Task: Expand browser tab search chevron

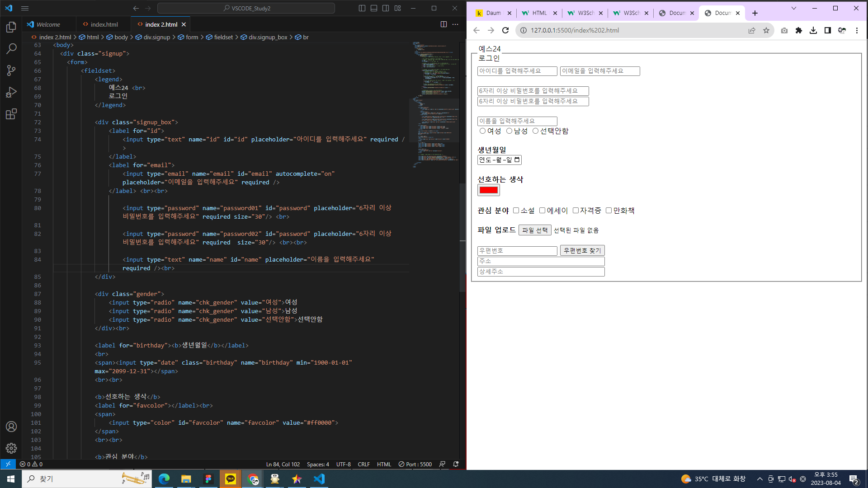Action: [x=793, y=8]
